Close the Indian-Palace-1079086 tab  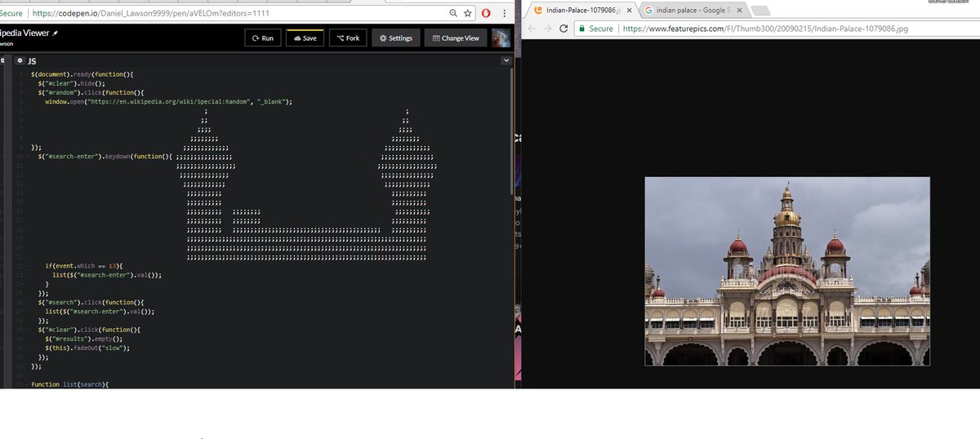click(628, 10)
